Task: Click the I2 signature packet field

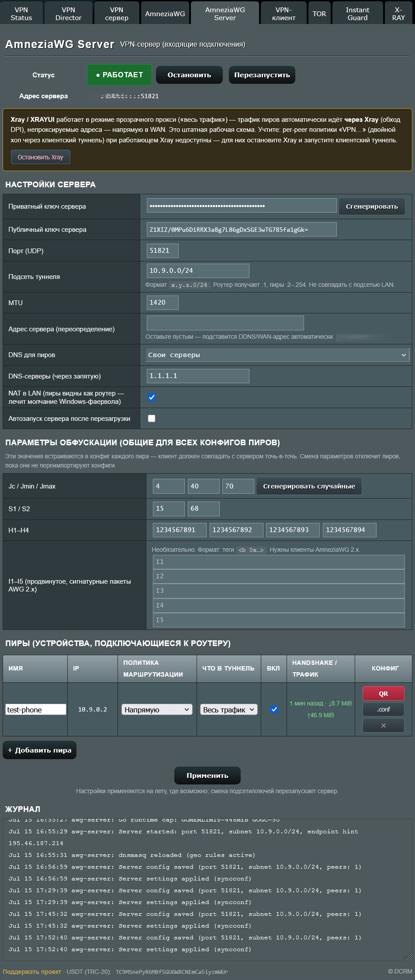Action: (279, 576)
